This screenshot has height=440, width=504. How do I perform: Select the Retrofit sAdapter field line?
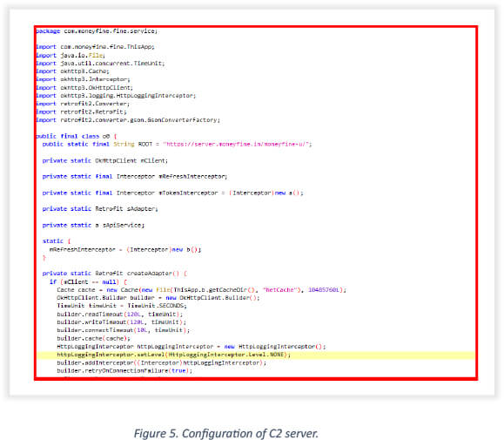coord(100,209)
